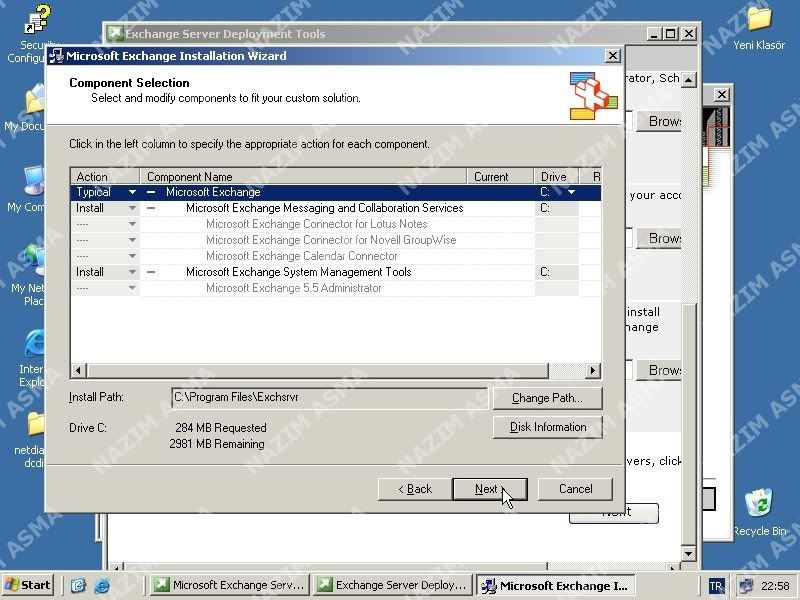Viewport: 800px width, 600px height.
Task: Click the Component Selection heading
Action: [129, 83]
